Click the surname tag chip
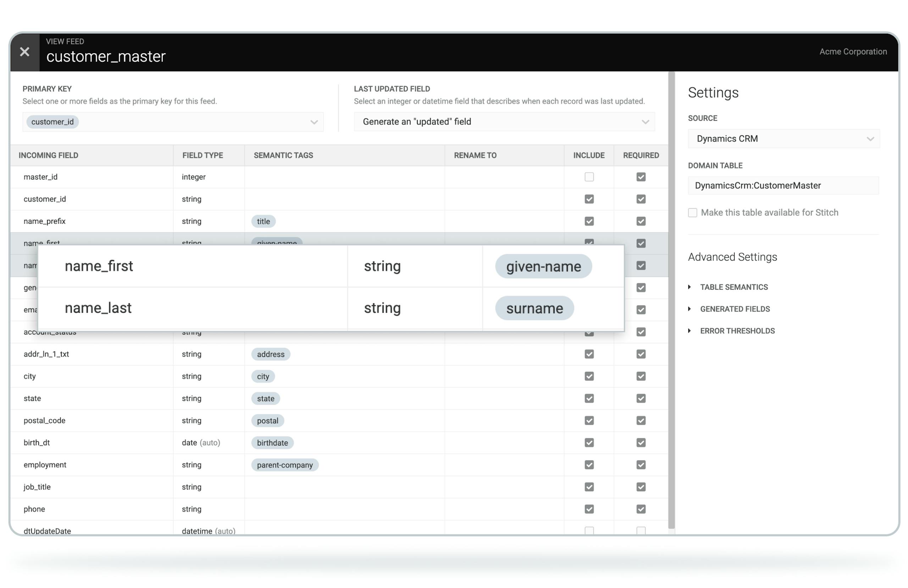 click(534, 308)
